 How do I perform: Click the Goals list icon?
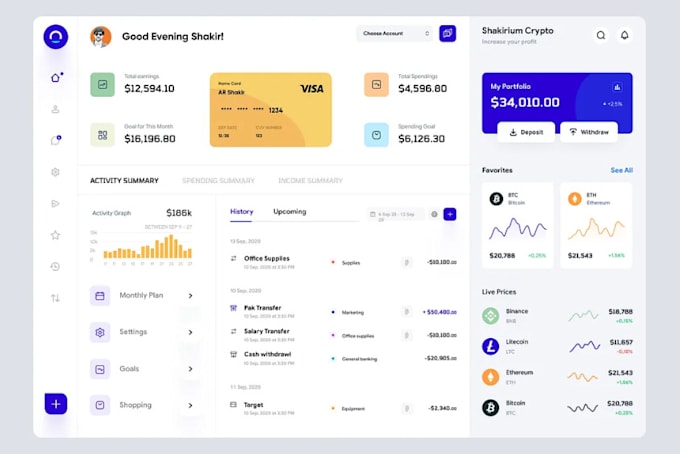point(100,369)
